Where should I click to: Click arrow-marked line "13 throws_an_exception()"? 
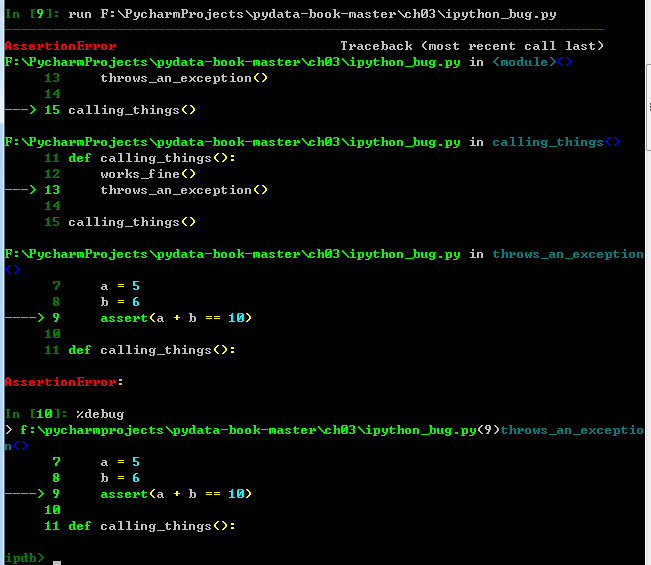coord(136,190)
